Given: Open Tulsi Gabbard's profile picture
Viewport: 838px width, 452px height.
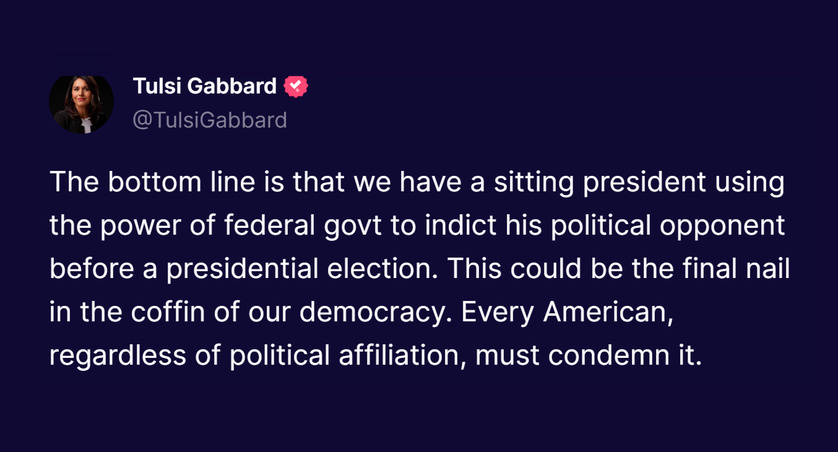Looking at the screenshot, I should tap(81, 103).
